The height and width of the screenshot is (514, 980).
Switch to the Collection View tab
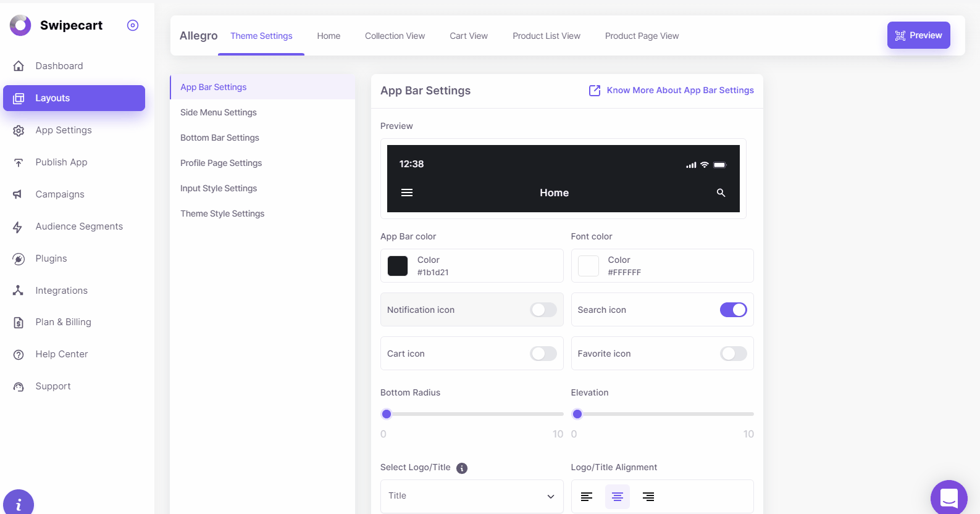pos(395,36)
